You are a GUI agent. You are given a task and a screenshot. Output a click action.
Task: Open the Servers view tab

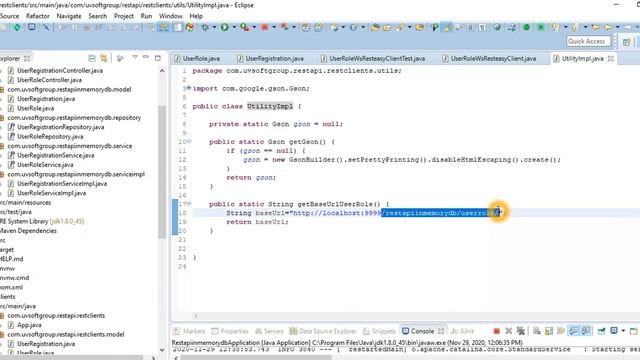[269, 331]
